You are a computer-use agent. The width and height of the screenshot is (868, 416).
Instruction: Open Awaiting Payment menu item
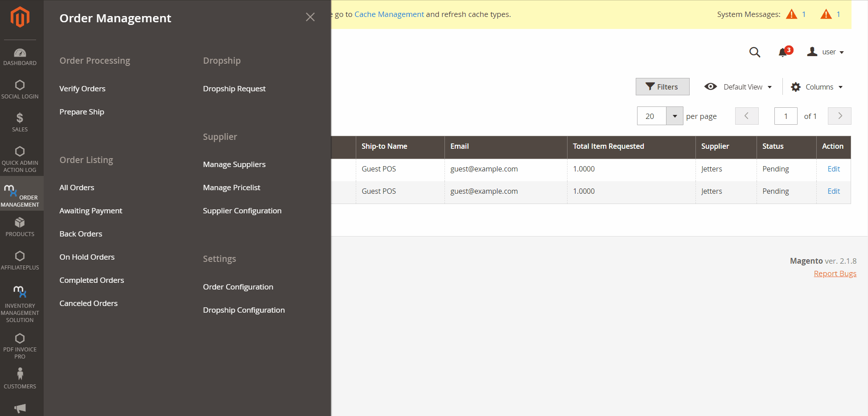[x=91, y=211]
